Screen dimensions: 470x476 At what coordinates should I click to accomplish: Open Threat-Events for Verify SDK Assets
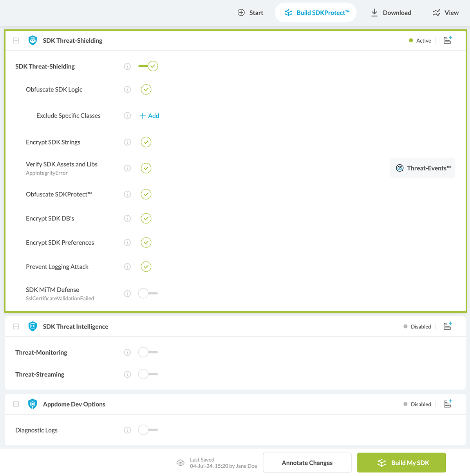(x=423, y=168)
